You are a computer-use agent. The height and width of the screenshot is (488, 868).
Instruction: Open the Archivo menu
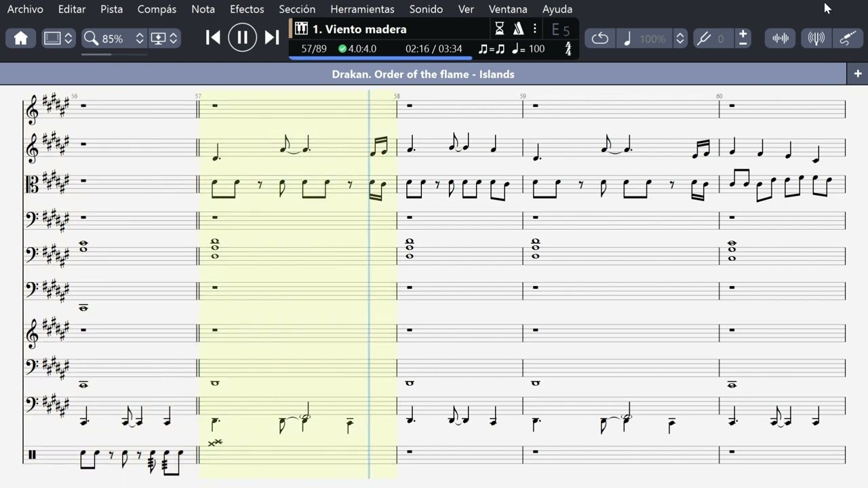25,9
